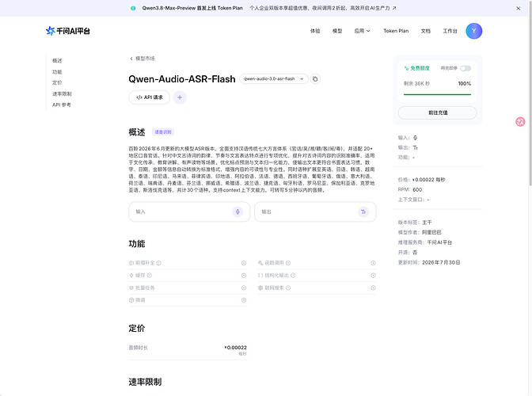Jump to 功能 in the sidebar

[57, 72]
